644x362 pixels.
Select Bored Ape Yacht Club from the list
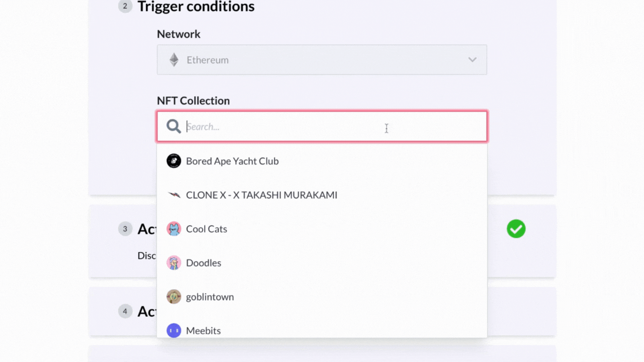(232, 161)
